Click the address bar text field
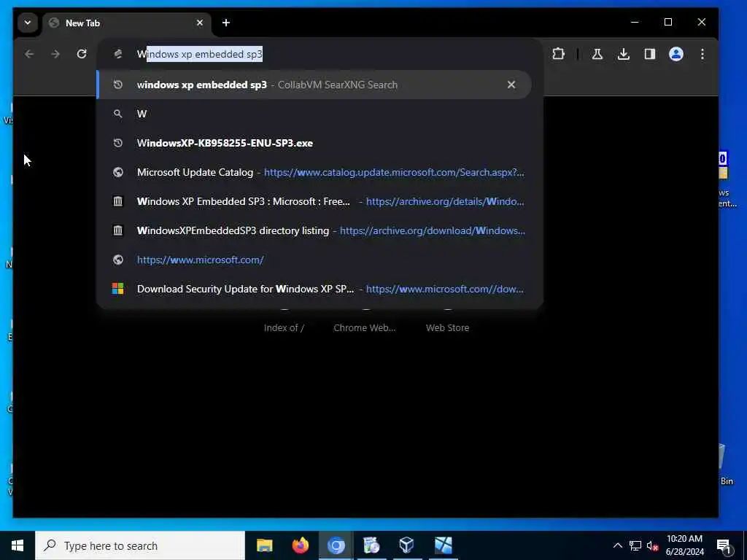 [x=320, y=54]
